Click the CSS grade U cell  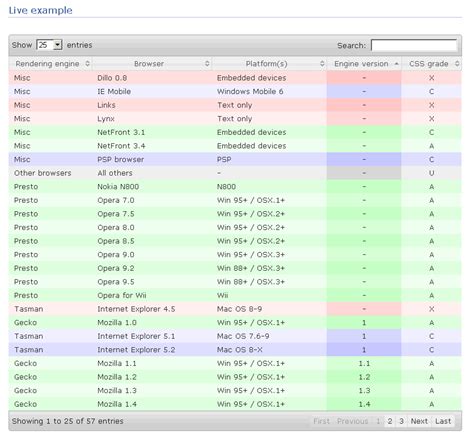431,173
